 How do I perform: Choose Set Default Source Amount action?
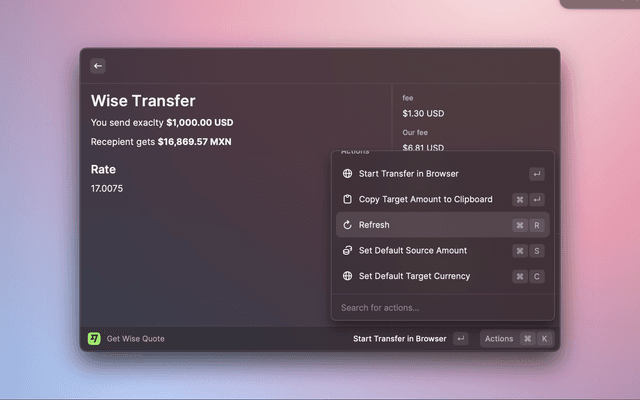click(x=413, y=250)
